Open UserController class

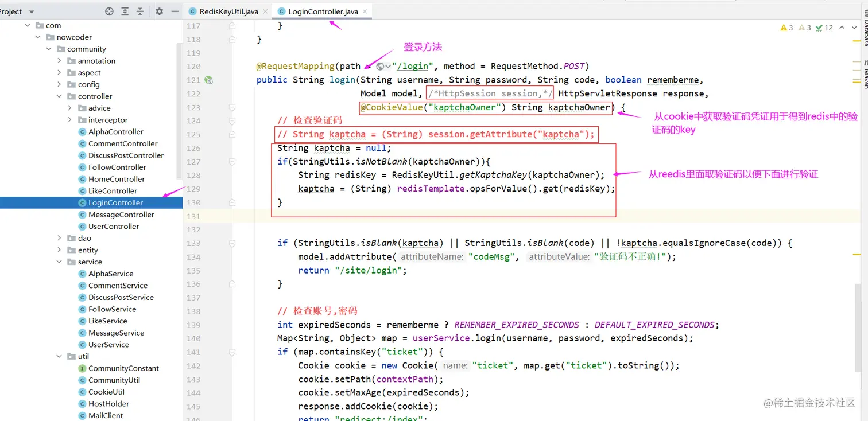click(x=114, y=227)
